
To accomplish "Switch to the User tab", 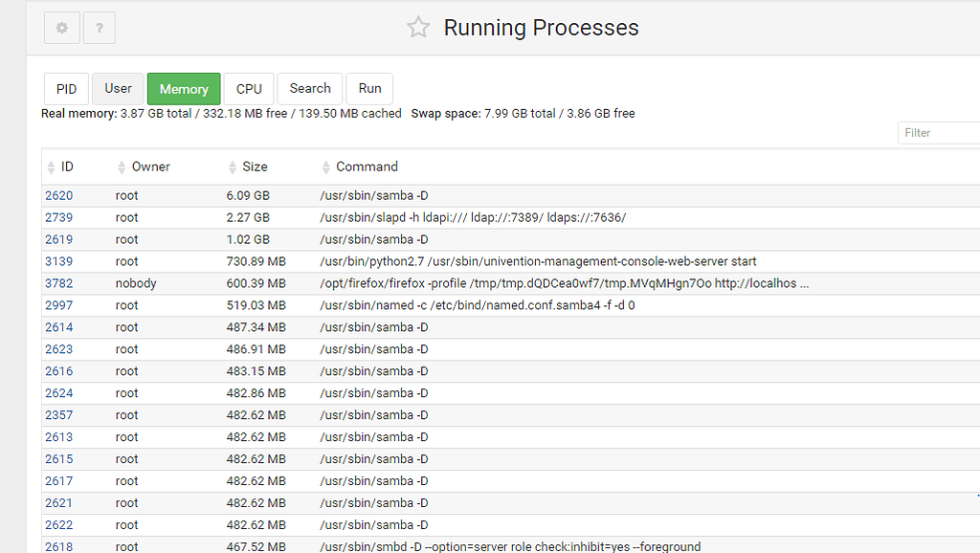I will (118, 88).
